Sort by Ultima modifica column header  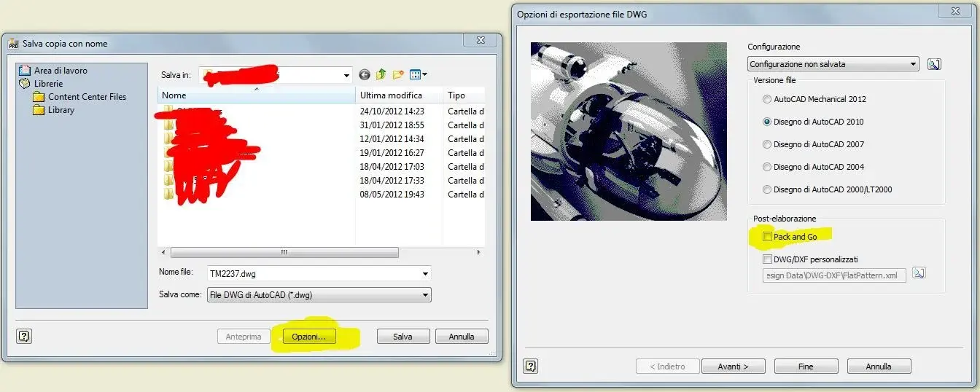[x=399, y=95]
